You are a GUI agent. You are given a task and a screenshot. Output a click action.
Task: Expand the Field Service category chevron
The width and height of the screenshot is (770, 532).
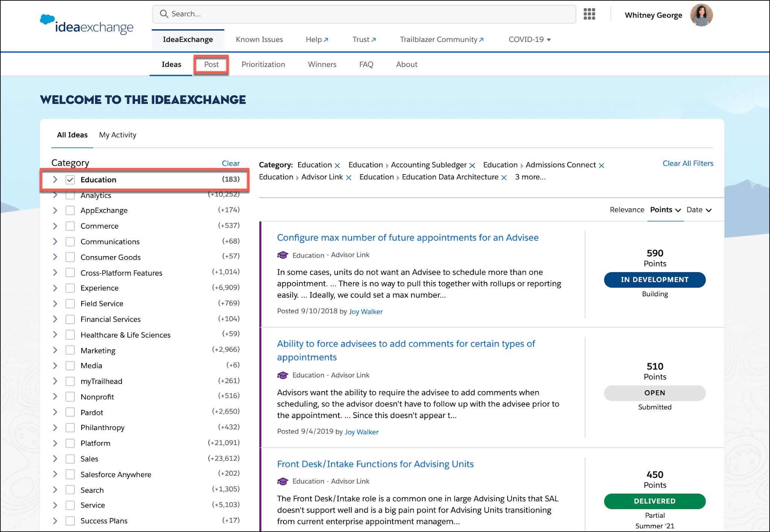55,303
